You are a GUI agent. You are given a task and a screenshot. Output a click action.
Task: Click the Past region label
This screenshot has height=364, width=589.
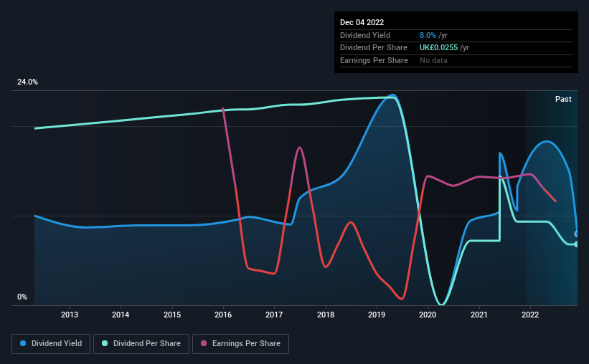pos(563,99)
